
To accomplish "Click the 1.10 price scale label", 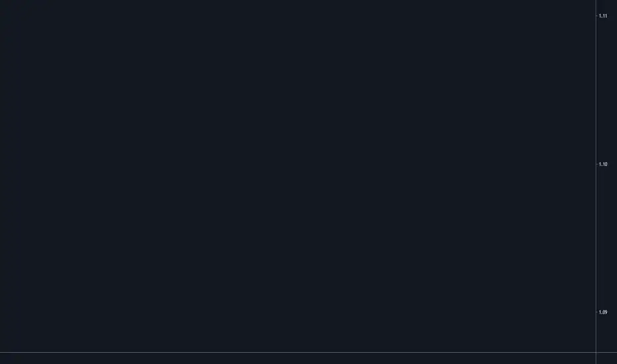I will [603, 164].
